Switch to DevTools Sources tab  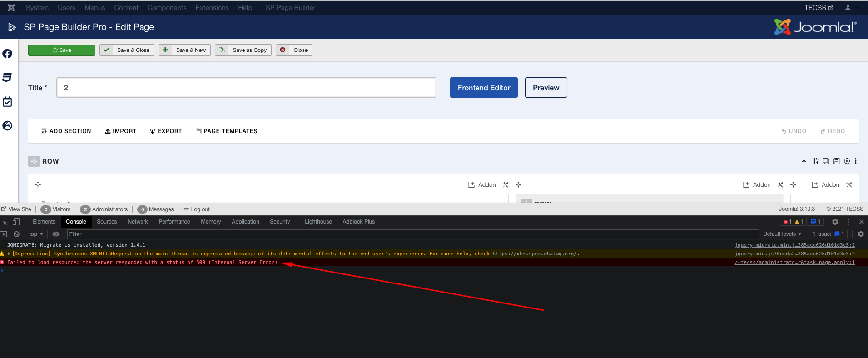[107, 222]
